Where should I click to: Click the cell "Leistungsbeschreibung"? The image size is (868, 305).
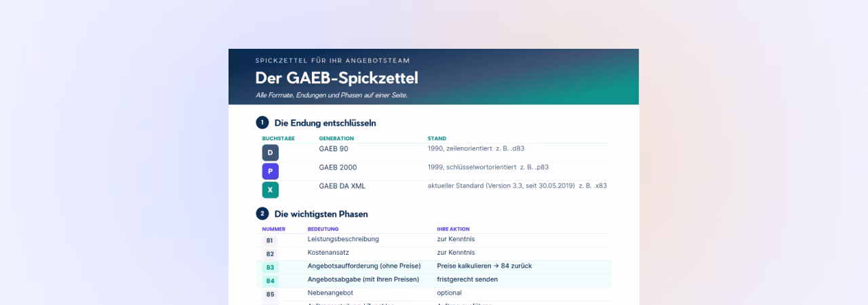click(343, 239)
